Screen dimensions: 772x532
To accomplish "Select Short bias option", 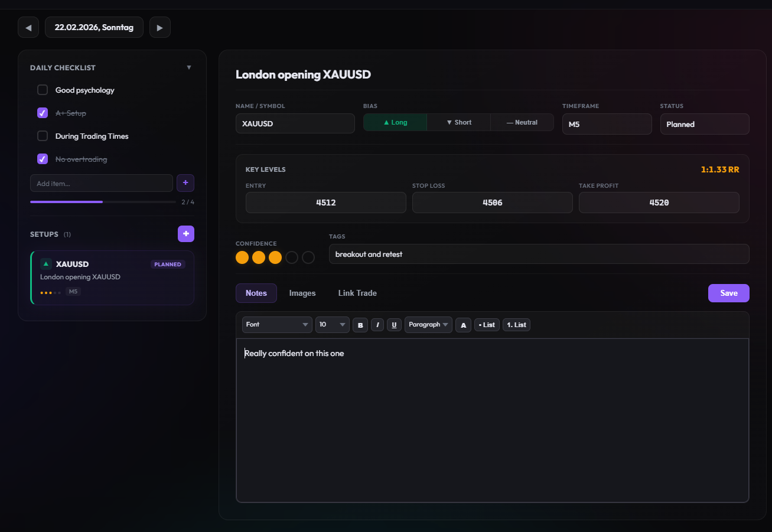I will point(459,122).
